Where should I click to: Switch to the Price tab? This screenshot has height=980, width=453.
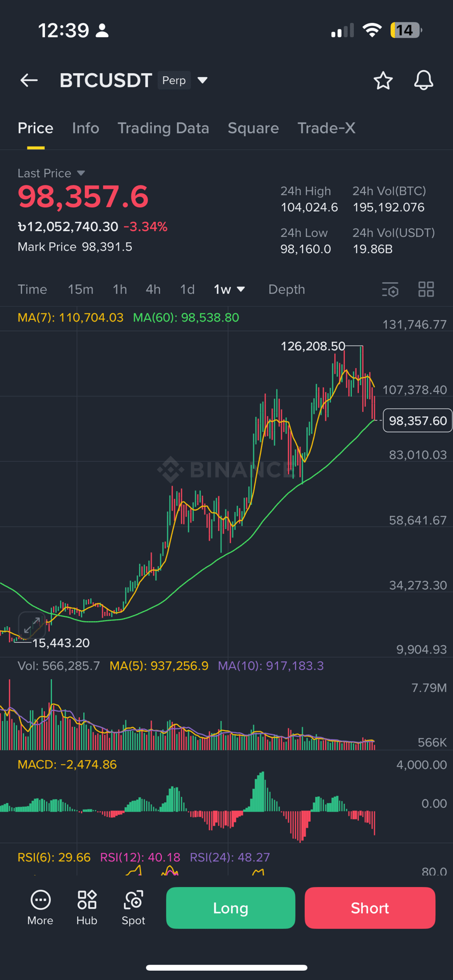click(x=36, y=128)
